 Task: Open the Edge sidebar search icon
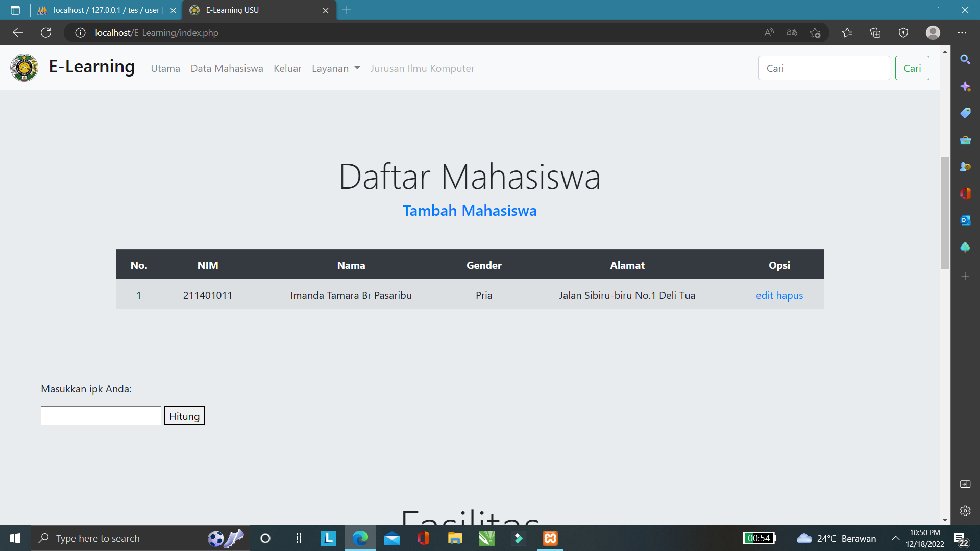coord(965,60)
